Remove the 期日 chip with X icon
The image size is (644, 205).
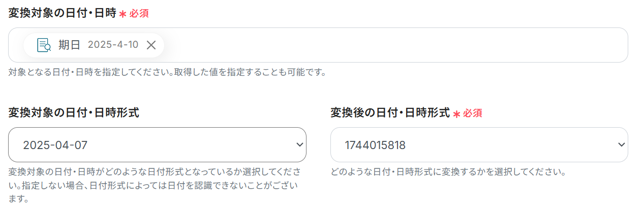[151, 45]
